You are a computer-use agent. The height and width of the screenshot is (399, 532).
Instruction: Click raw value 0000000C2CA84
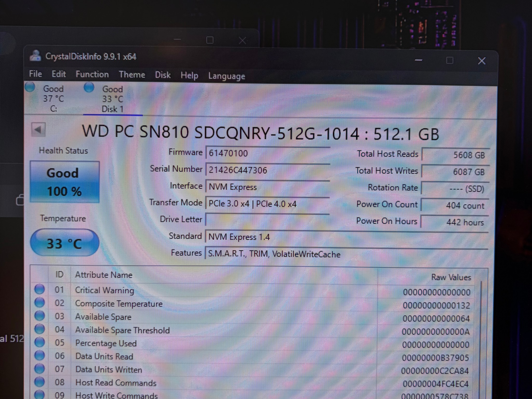click(435, 371)
